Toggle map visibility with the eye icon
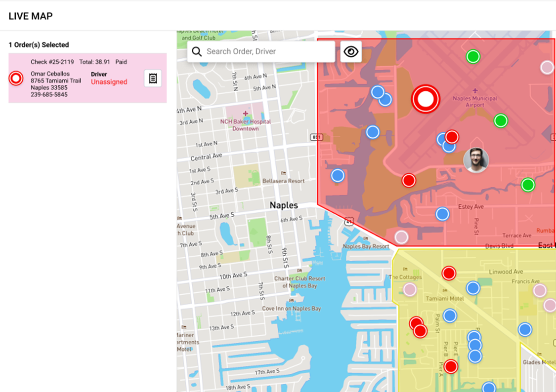This screenshot has height=392, width=556. click(351, 52)
